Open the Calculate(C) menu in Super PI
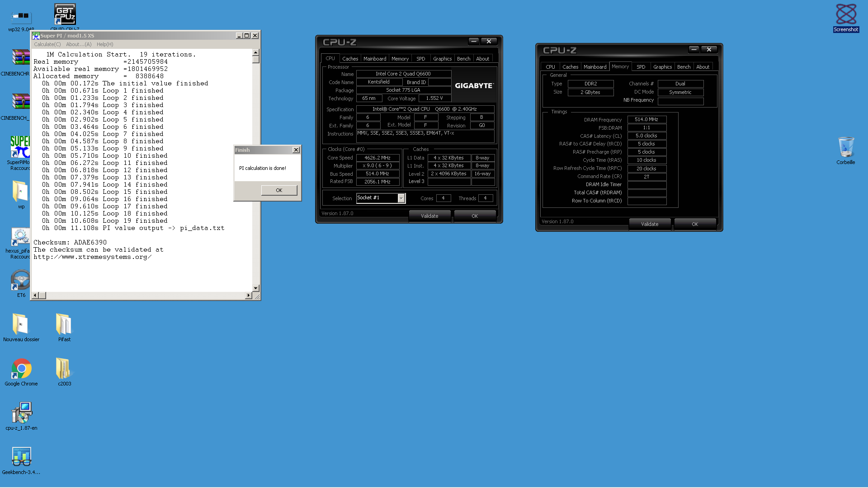The image size is (868, 488). [x=47, y=44]
